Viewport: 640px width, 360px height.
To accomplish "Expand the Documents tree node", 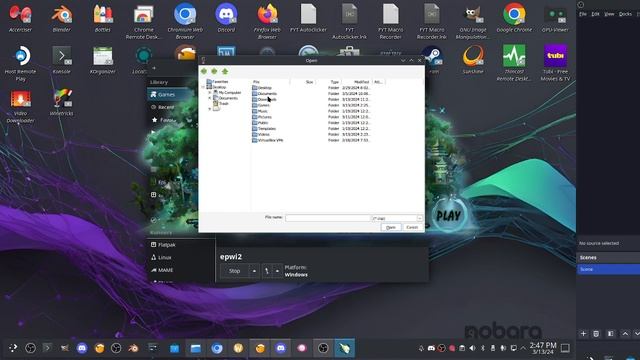I will [x=210, y=98].
